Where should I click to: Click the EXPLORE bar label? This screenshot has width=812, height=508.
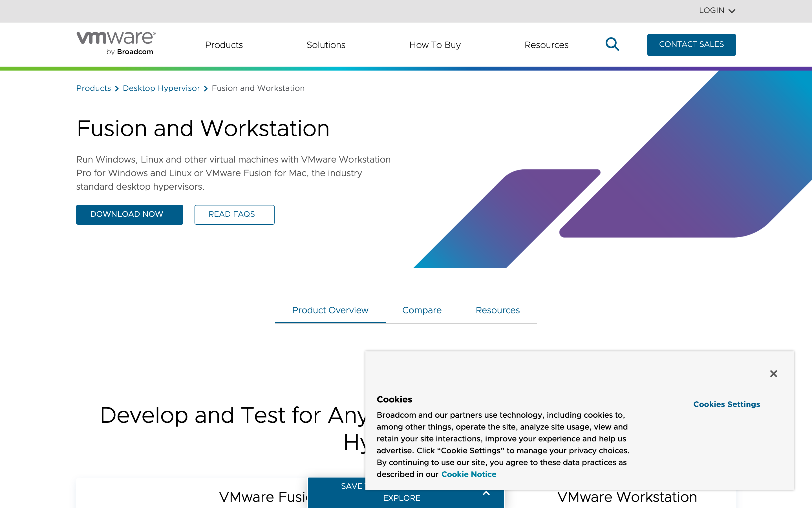[x=402, y=498]
